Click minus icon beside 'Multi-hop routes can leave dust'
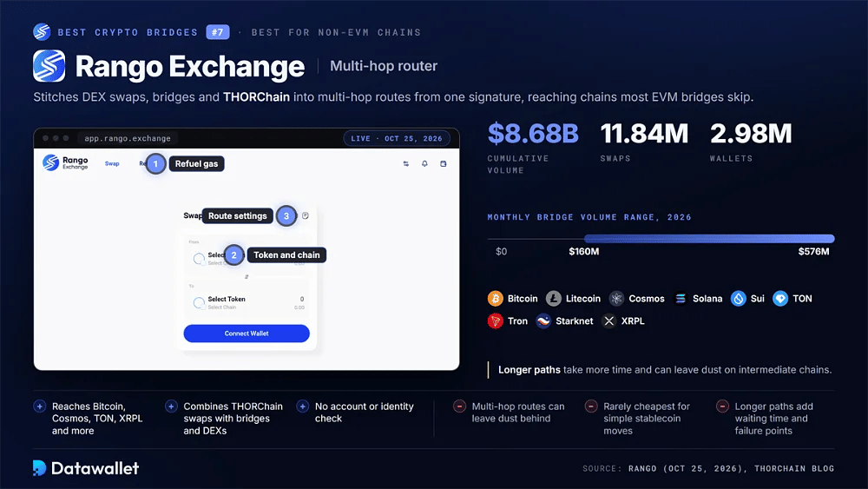 click(x=459, y=406)
